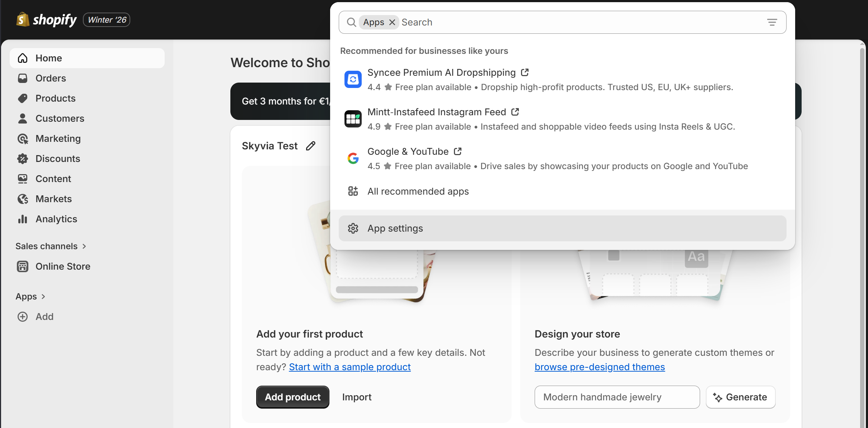Open the Syncee external link arrow

click(524, 72)
